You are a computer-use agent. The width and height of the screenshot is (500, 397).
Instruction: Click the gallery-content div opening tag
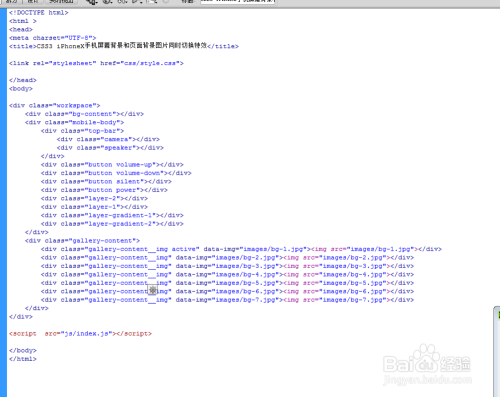[82, 241]
